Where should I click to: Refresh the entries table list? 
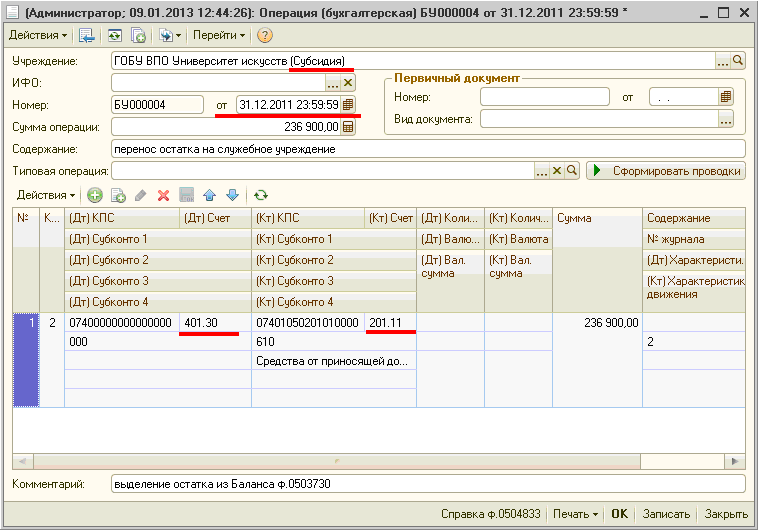[x=261, y=195]
